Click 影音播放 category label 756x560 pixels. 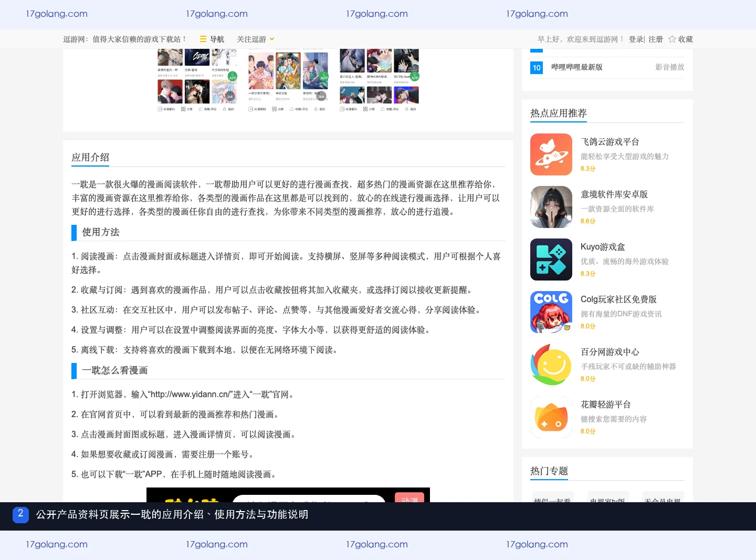tap(670, 67)
